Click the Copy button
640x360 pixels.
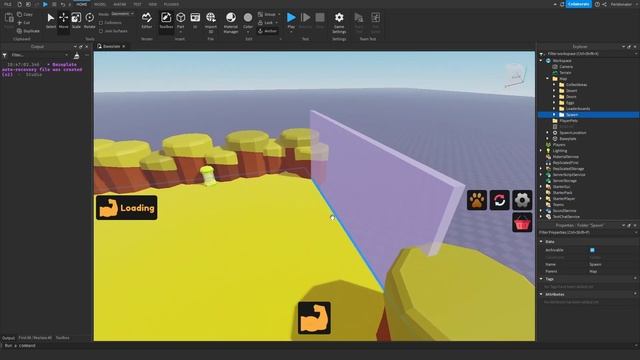[25, 14]
